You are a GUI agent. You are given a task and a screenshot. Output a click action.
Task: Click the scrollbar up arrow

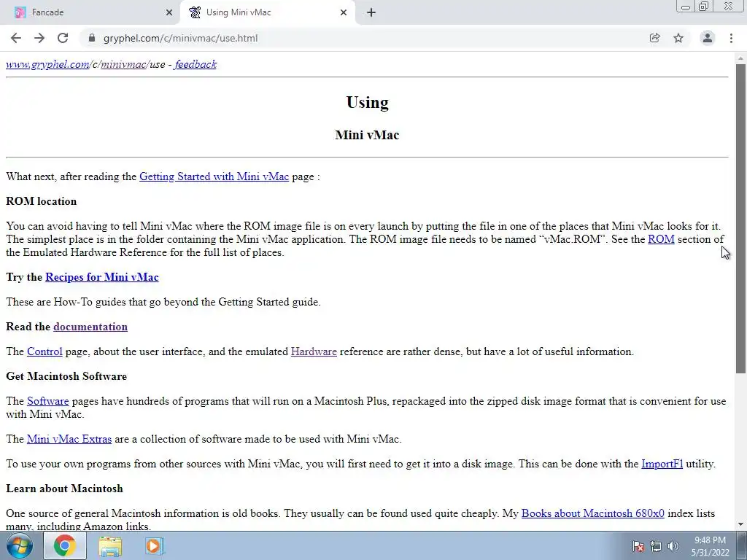coord(740,58)
